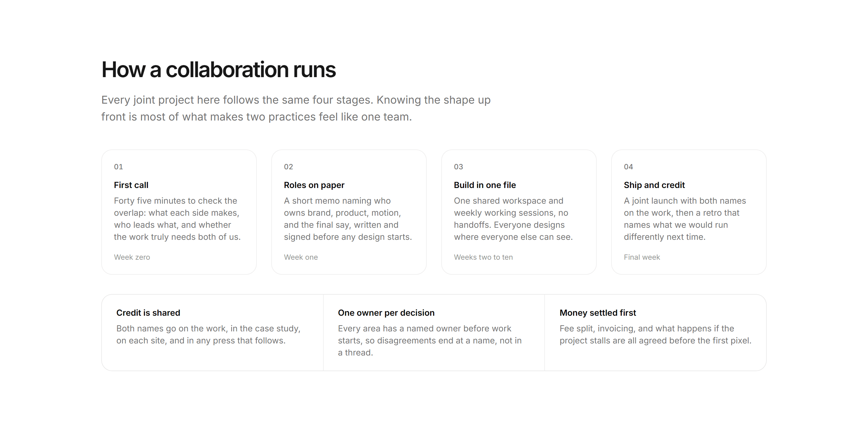Click the "Week one" timing label
Viewport: 868px width, 429px height.
(300, 257)
